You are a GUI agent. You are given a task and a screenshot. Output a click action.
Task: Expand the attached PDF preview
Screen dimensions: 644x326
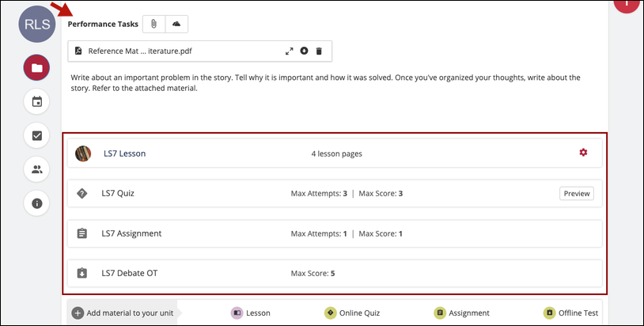coord(289,51)
